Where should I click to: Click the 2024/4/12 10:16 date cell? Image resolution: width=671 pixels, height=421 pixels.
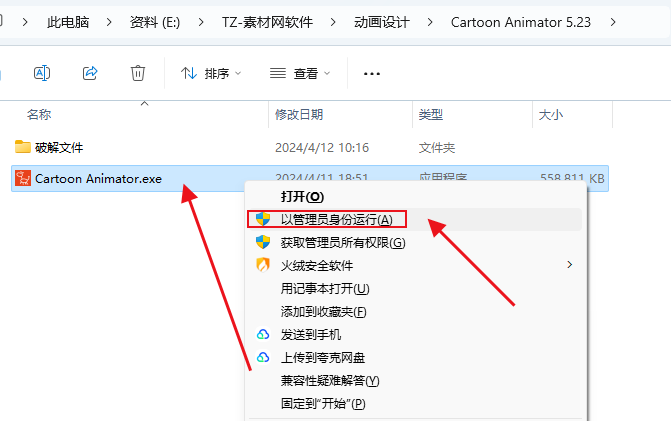point(322,148)
